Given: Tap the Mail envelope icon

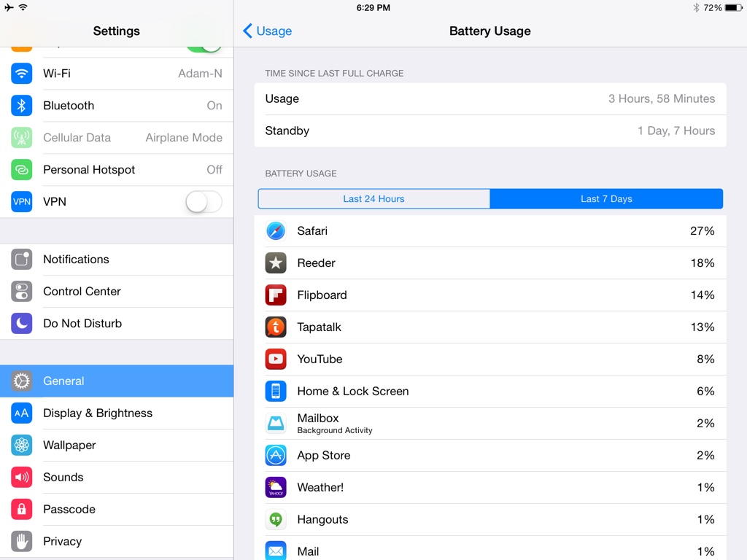Looking at the screenshot, I should coord(276,551).
